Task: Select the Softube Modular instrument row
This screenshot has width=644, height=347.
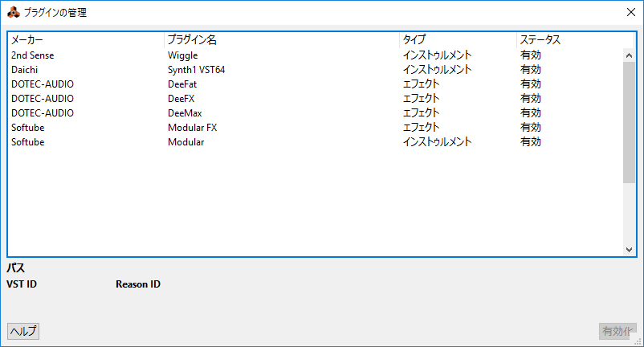Action: pyautogui.click(x=316, y=141)
